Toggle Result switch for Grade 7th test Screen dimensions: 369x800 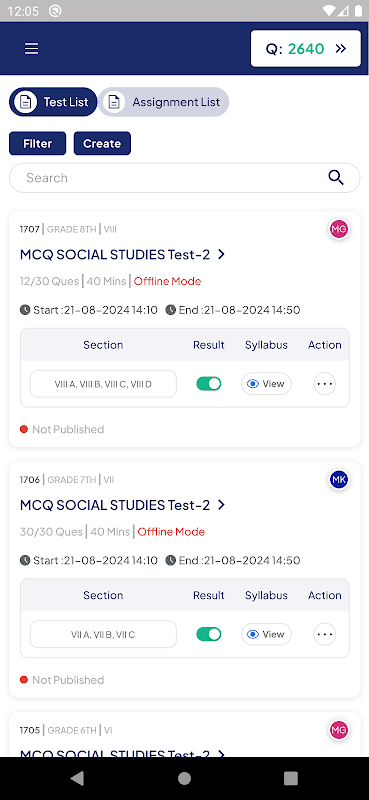coord(209,634)
